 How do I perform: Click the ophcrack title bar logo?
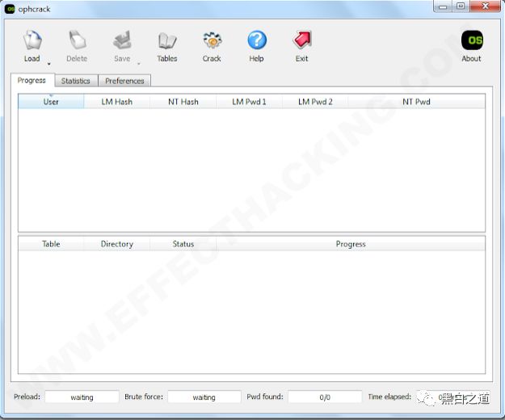coord(10,9)
